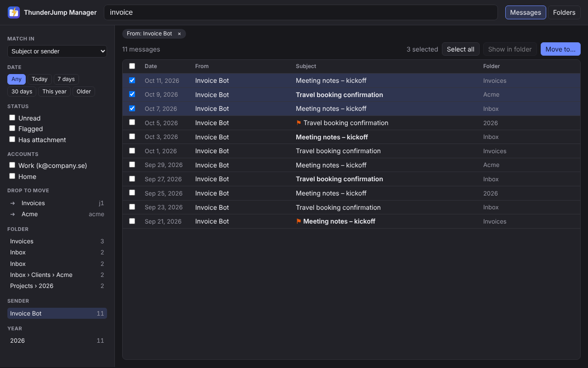Screen dimensions: 588x368
Task: Filter by Projects › 2026 folder
Action: [x=57, y=286]
